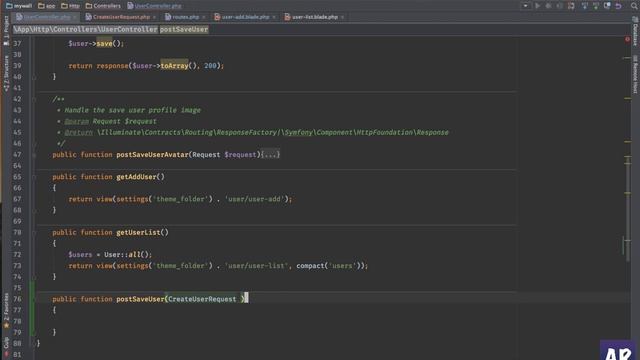Close the UserController.php tab
The image size is (640, 360).
[x=75, y=17]
